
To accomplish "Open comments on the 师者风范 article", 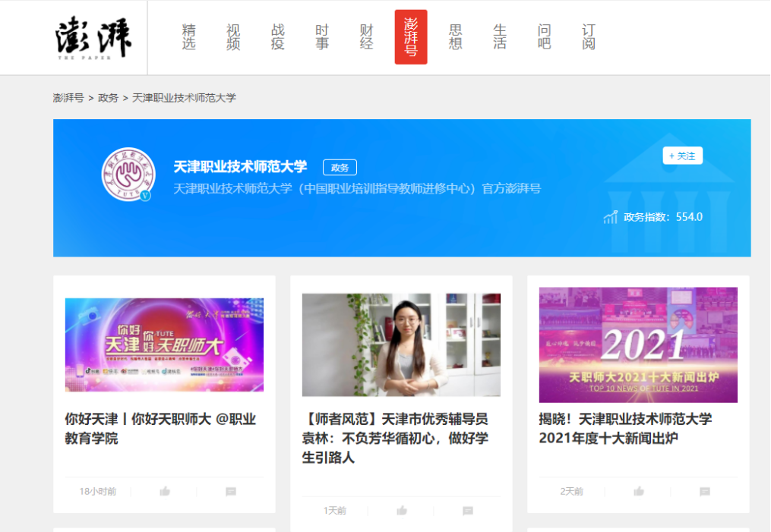I will [468, 511].
